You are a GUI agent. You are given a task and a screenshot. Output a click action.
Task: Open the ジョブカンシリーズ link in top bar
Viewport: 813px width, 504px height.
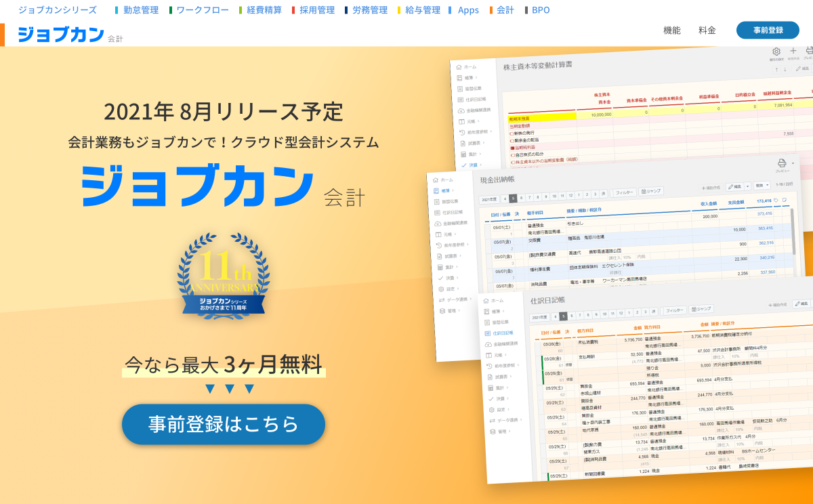58,10
